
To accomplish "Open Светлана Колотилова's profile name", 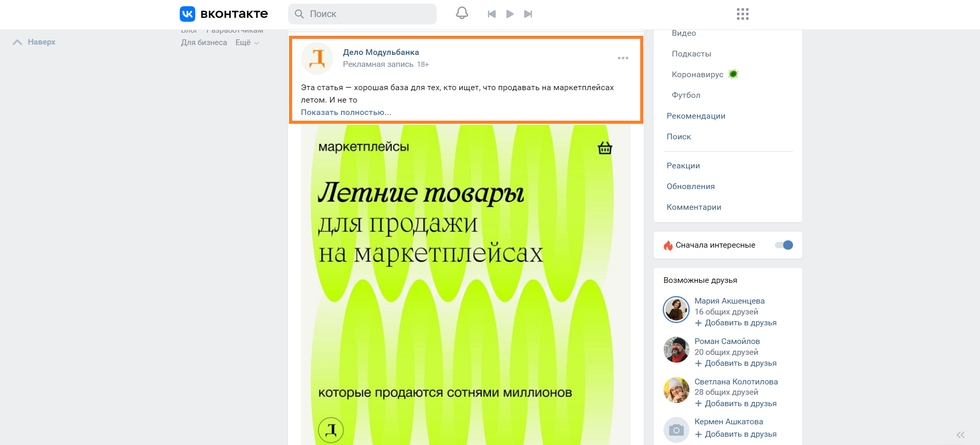I will click(736, 382).
